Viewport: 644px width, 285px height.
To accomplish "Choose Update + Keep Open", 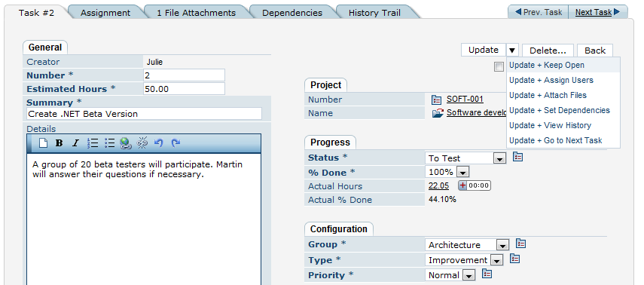I will [563, 65].
